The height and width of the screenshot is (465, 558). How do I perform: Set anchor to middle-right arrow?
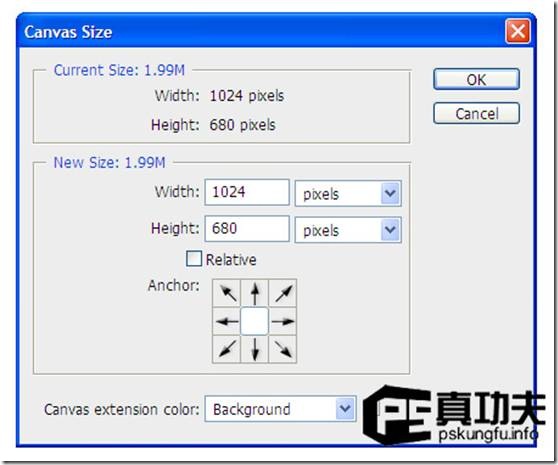click(x=283, y=322)
